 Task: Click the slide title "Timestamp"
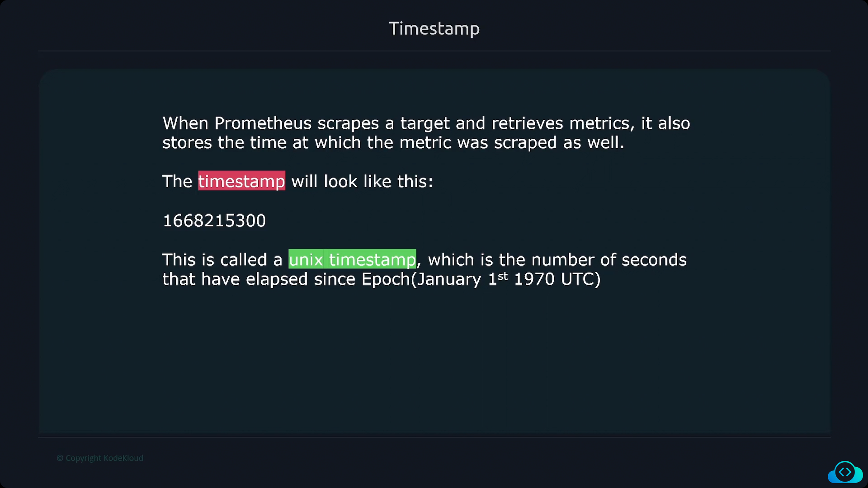coord(434,29)
